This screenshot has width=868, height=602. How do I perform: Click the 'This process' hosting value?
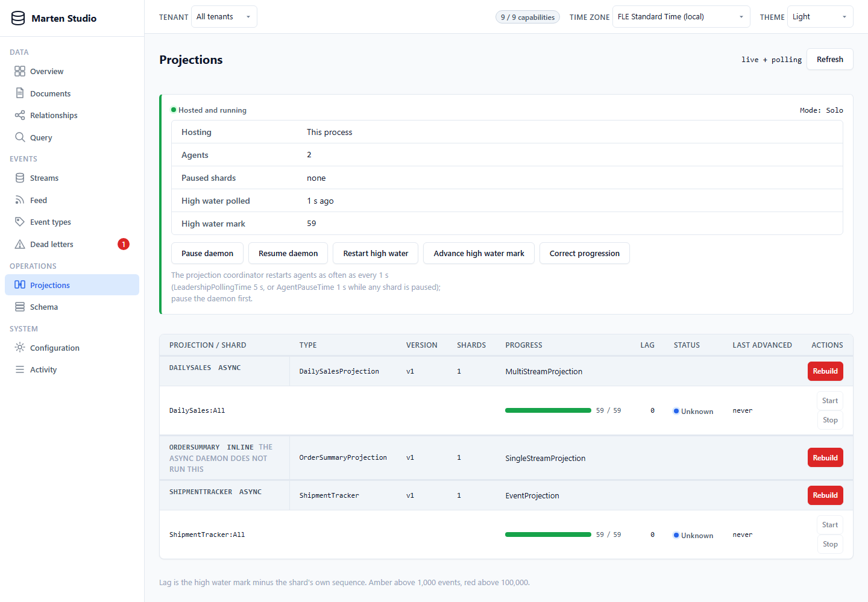(330, 132)
